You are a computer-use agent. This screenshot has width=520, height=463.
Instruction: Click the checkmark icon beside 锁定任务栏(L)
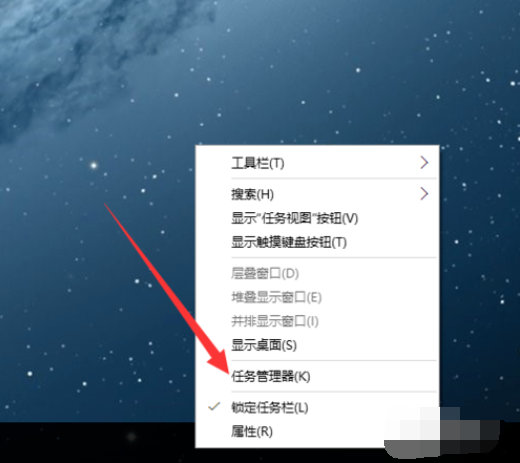(214, 406)
